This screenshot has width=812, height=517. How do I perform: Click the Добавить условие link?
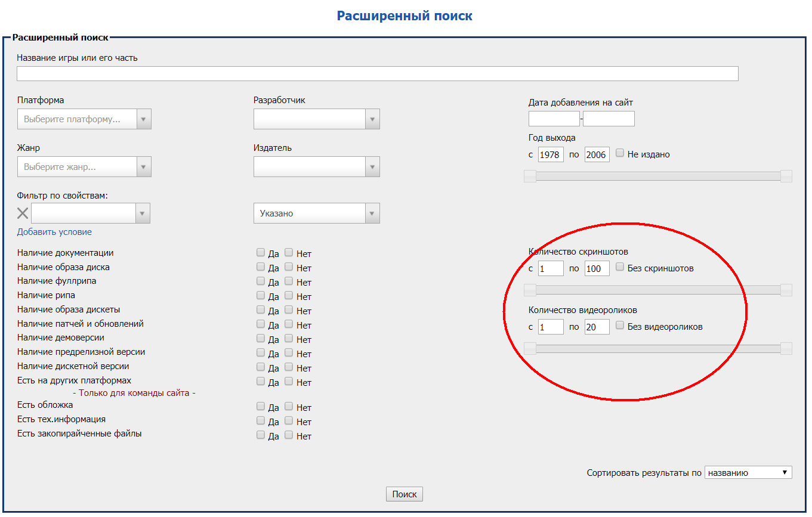(54, 232)
